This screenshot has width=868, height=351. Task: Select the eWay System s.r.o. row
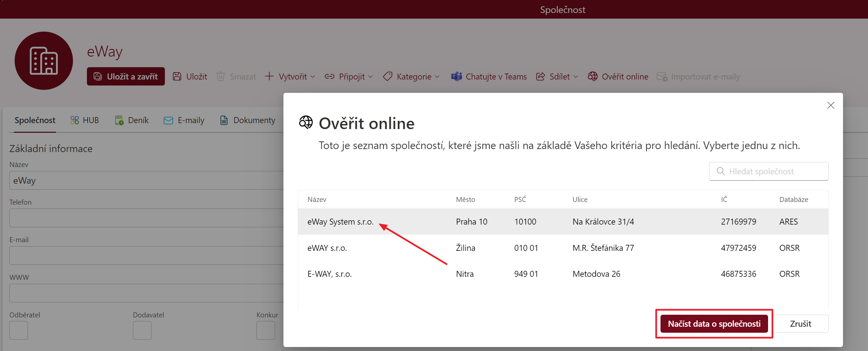pyautogui.click(x=563, y=222)
